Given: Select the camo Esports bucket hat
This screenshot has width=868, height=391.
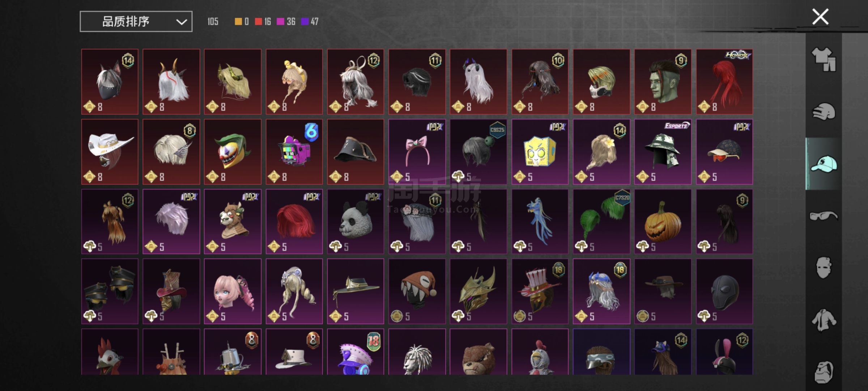Looking at the screenshot, I should click(x=663, y=152).
